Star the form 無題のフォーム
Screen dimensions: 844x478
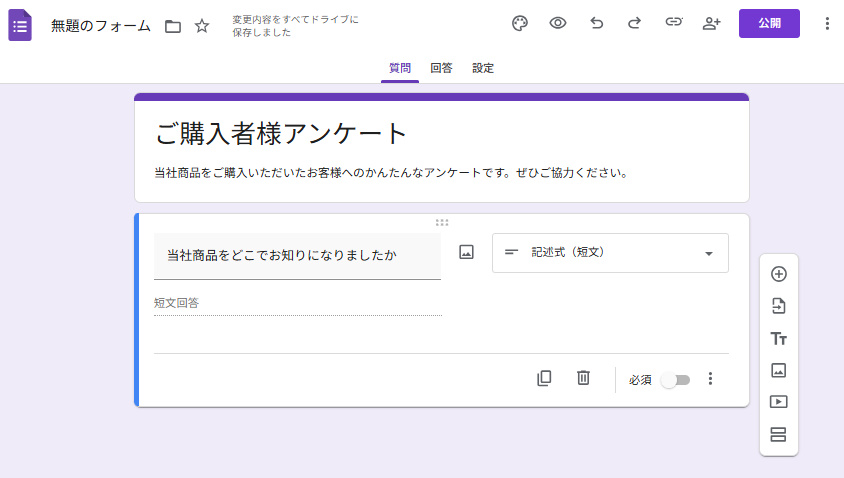click(x=202, y=26)
